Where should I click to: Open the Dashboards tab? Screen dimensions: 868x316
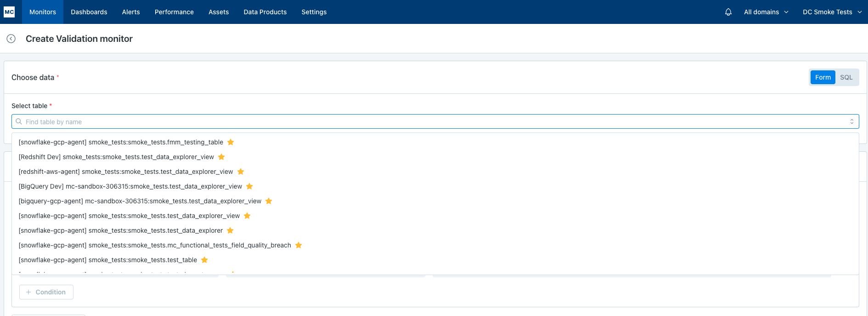[x=89, y=12]
